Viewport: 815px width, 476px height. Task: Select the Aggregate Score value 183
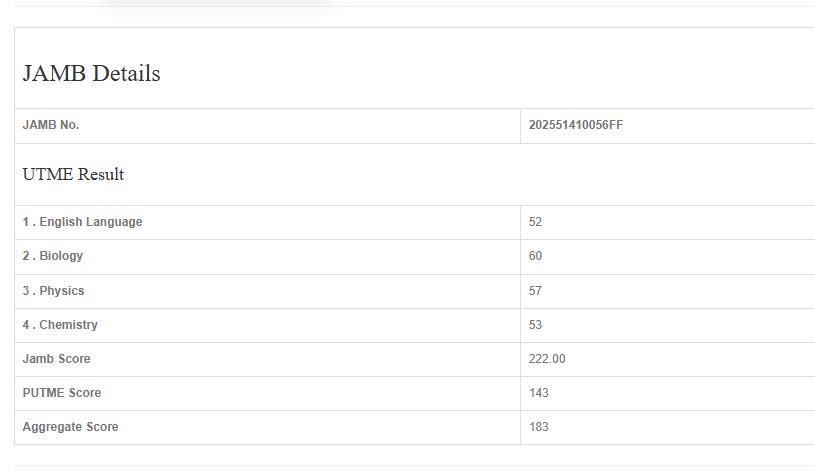tap(538, 427)
